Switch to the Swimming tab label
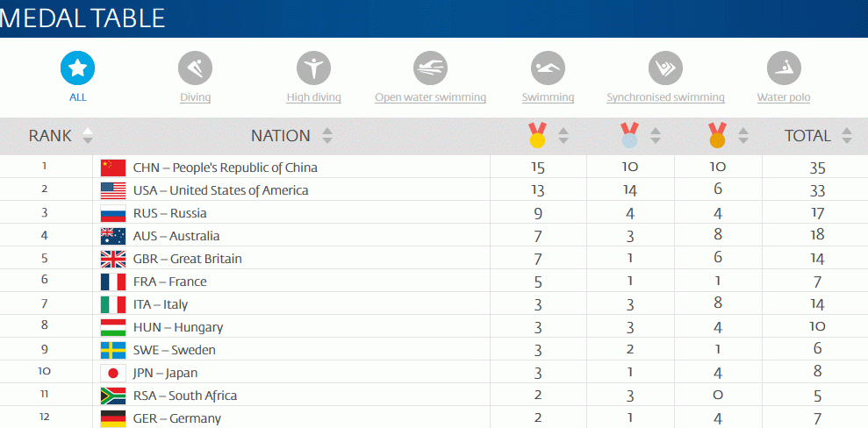This screenshot has width=868, height=428. 548,97
